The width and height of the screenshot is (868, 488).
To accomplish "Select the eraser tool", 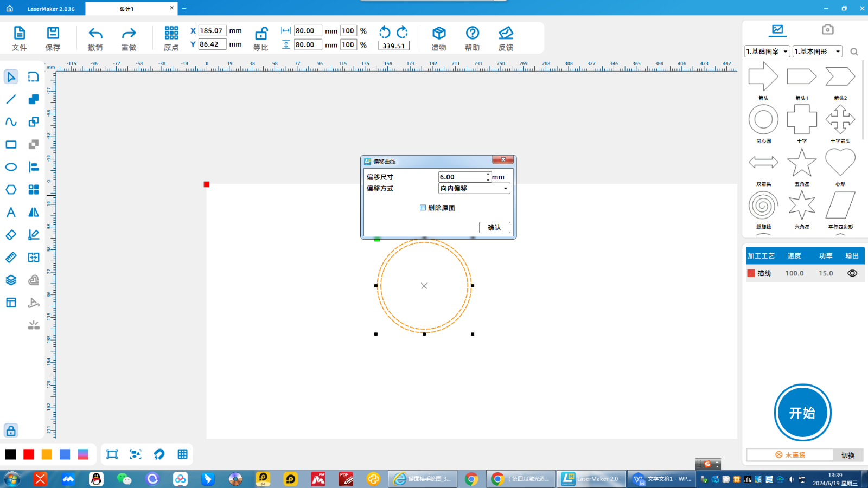I will point(11,235).
